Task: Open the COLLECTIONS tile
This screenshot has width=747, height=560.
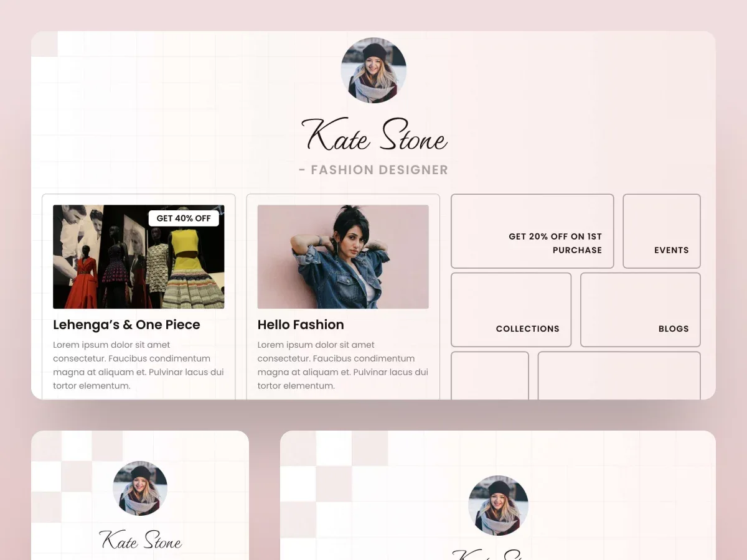Action: click(511, 310)
